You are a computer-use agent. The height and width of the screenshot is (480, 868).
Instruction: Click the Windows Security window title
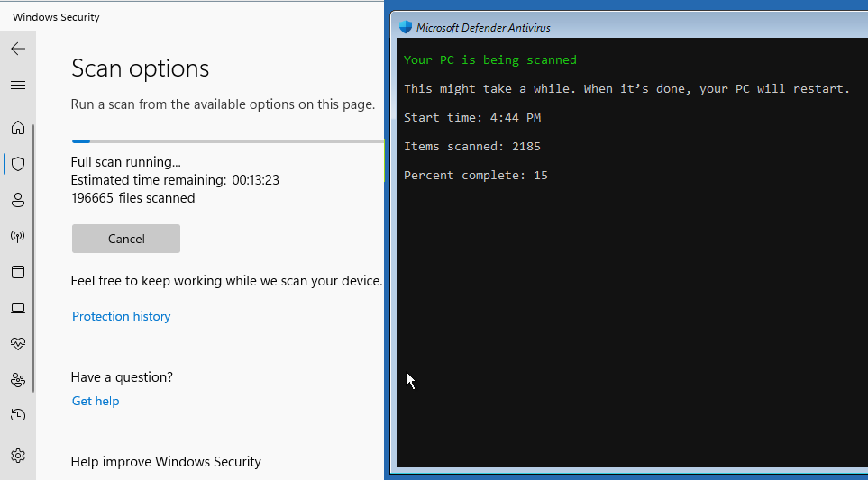pyautogui.click(x=56, y=17)
